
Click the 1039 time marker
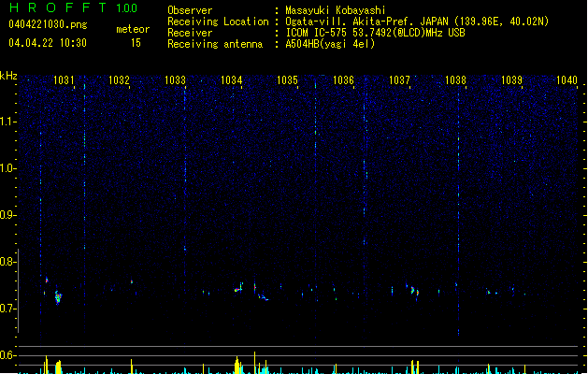(511, 79)
